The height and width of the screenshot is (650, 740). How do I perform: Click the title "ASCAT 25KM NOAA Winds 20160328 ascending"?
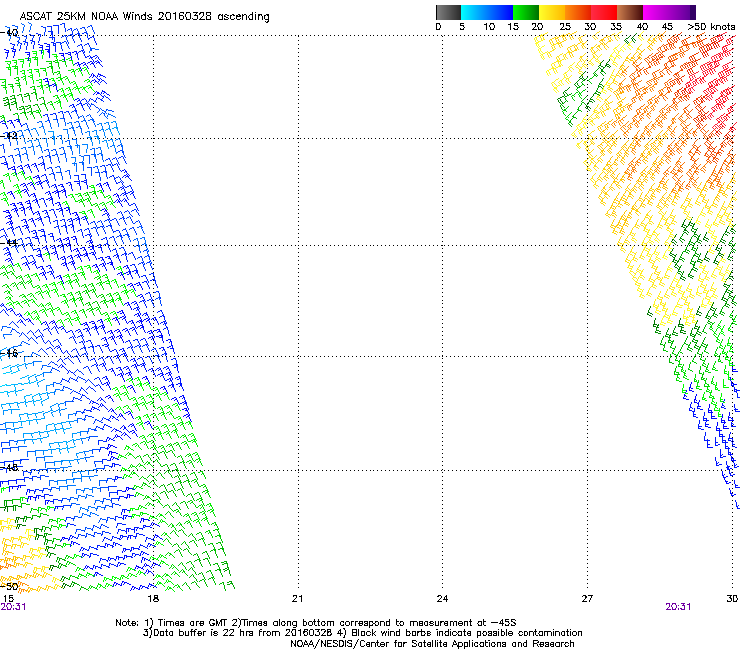coord(144,17)
